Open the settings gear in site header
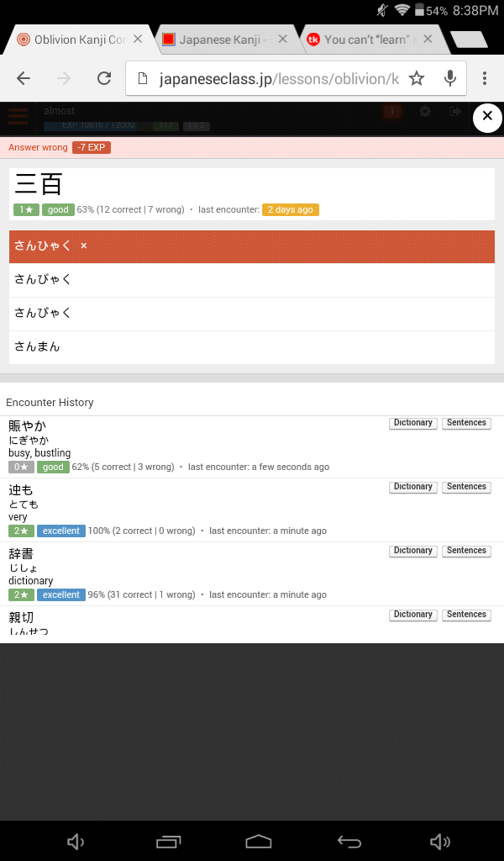 tap(425, 112)
